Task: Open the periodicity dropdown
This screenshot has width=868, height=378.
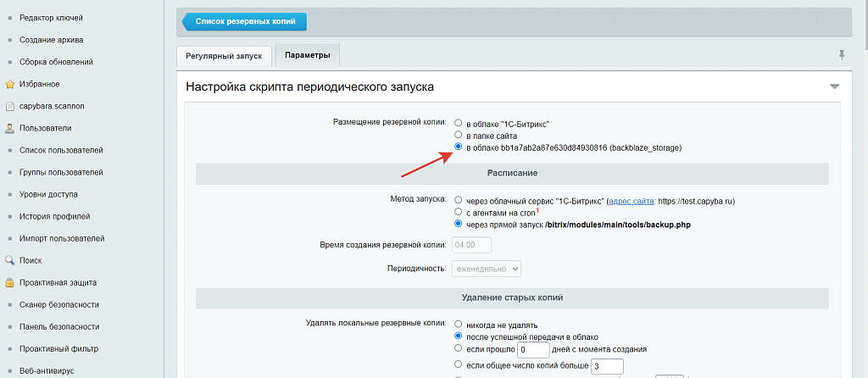Action: (x=487, y=268)
